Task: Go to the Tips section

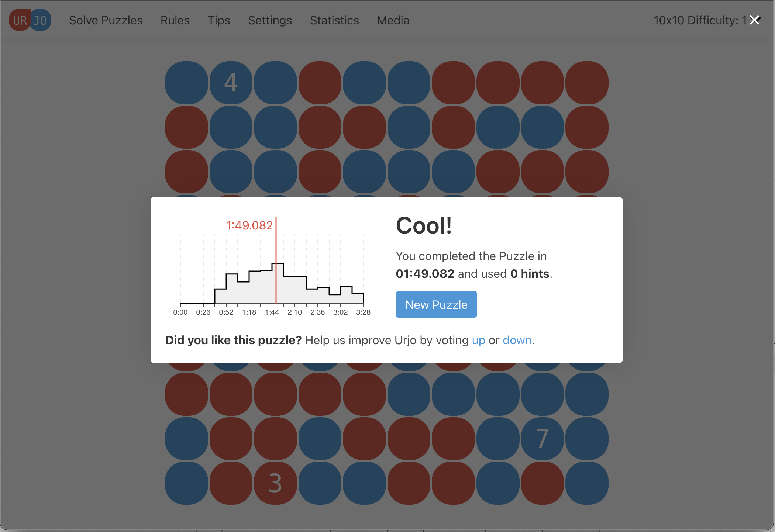Action: click(x=219, y=20)
